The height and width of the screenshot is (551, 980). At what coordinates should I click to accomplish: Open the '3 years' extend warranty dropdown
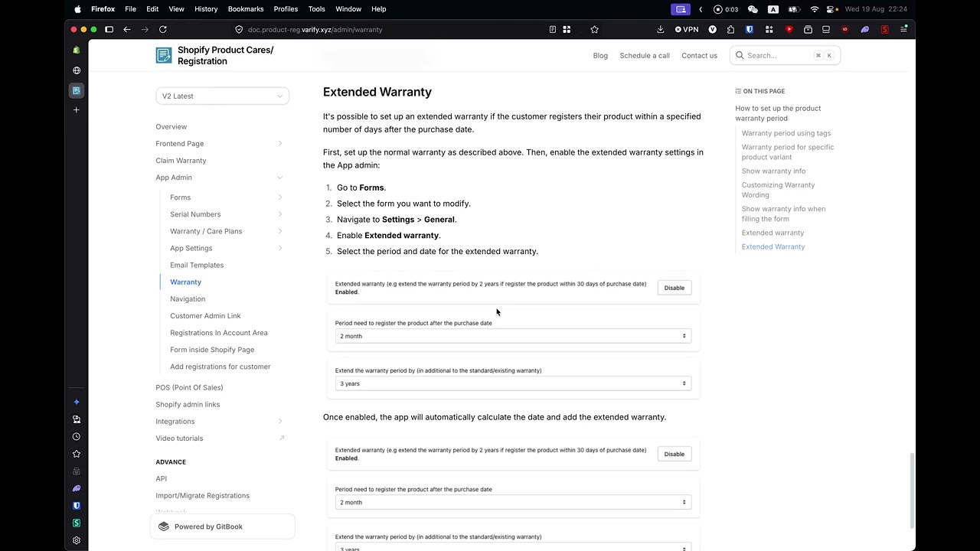513,383
